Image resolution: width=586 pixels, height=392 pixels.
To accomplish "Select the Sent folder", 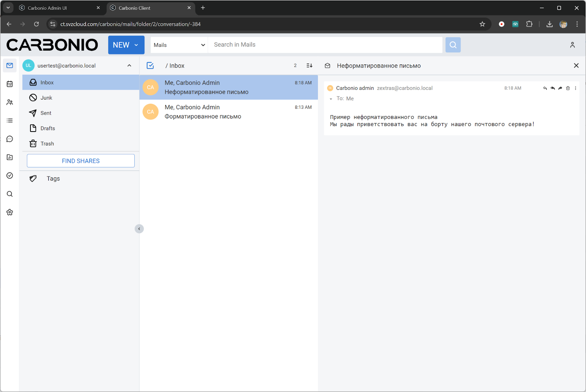I will (81, 113).
